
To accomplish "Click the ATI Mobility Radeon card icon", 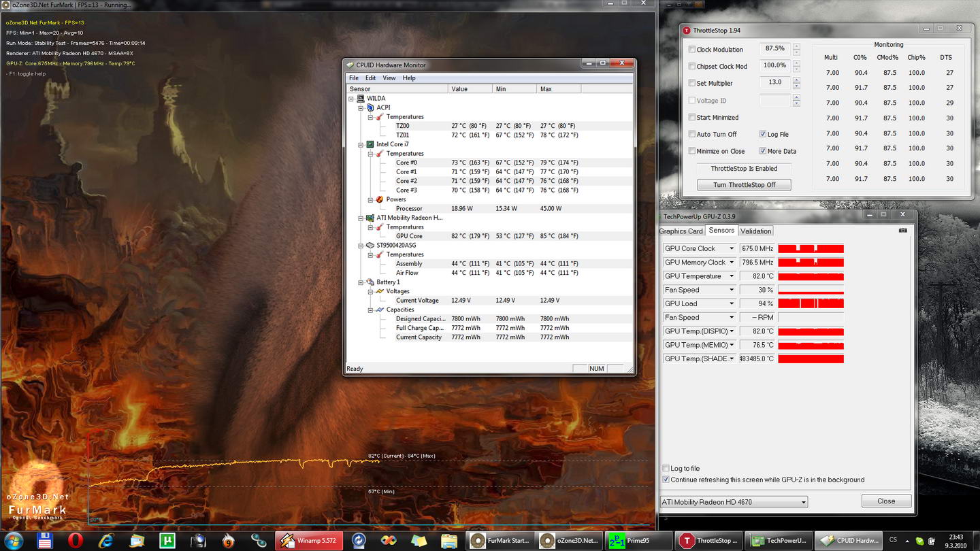I will click(x=370, y=218).
